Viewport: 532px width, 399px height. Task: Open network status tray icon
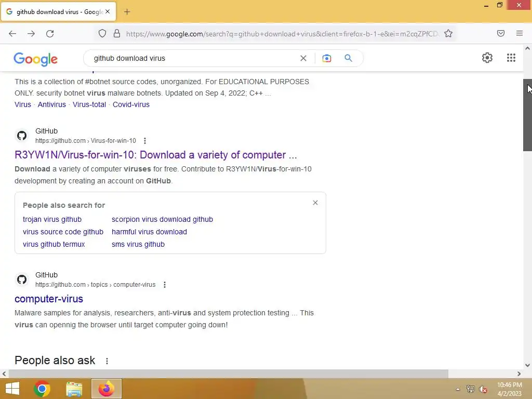click(471, 389)
